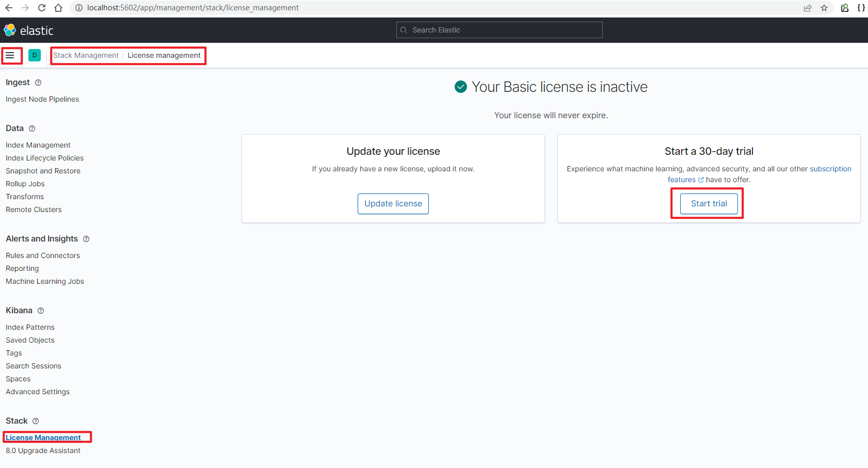Open Index Management in the sidebar
The width and height of the screenshot is (868, 468).
pyautogui.click(x=38, y=145)
